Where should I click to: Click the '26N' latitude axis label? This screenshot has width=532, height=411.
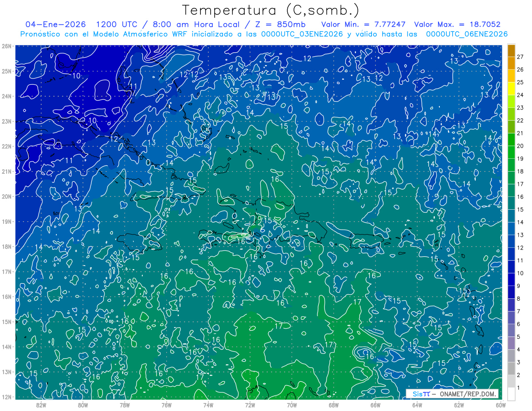(x=6, y=46)
